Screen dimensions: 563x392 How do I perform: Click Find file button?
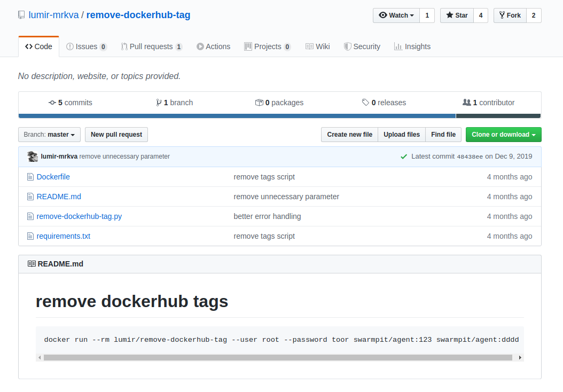[x=443, y=135]
